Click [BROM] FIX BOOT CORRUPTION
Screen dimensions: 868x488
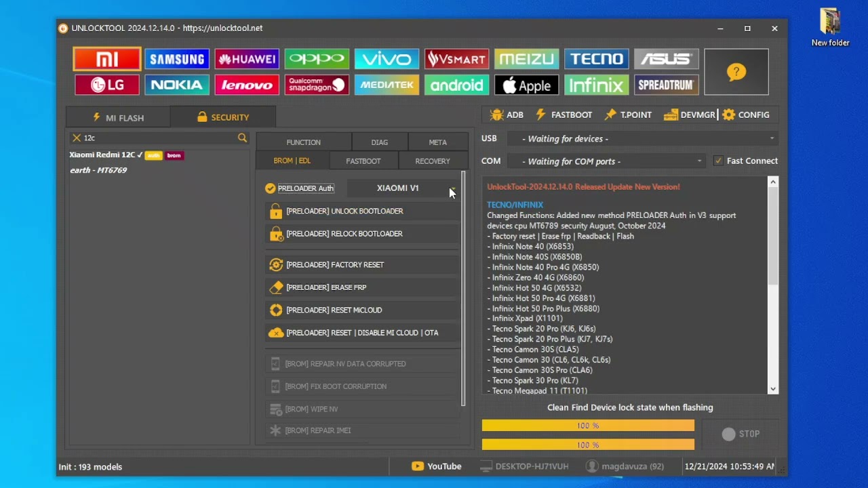click(363, 386)
